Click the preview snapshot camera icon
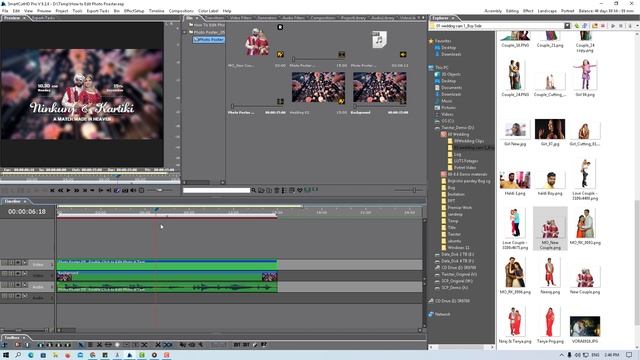This screenshot has width=640, height=360. pyautogui.click(x=125, y=190)
